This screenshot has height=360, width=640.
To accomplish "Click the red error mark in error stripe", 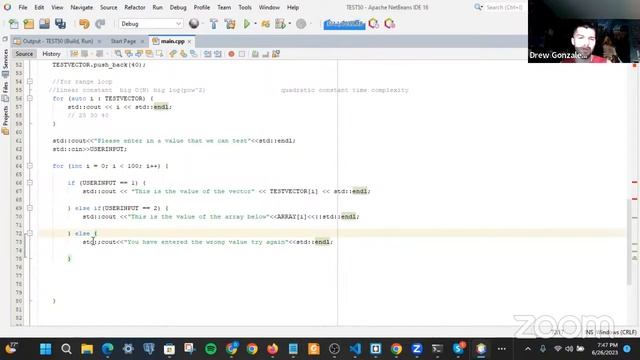I will pyautogui.click(x=635, y=182).
